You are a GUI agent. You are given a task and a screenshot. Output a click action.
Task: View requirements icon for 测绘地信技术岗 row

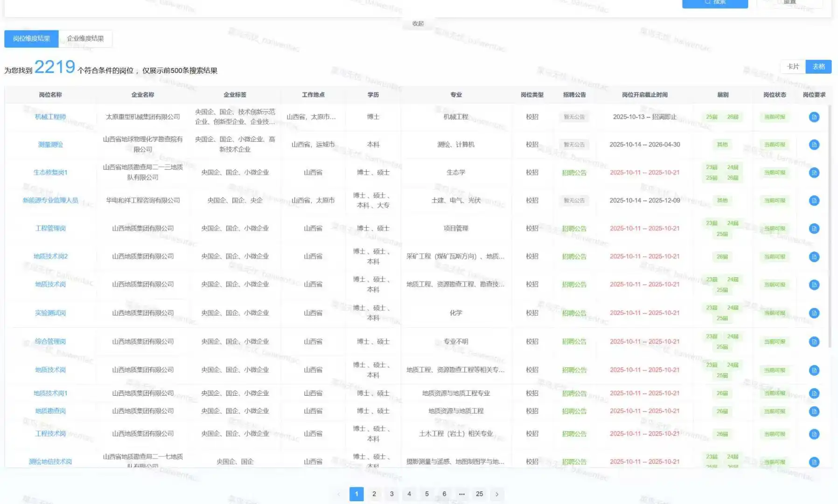point(814,462)
